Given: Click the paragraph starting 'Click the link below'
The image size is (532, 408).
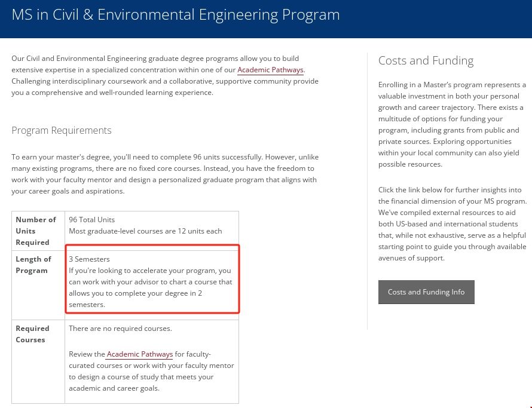Looking at the screenshot, I should point(452,224).
